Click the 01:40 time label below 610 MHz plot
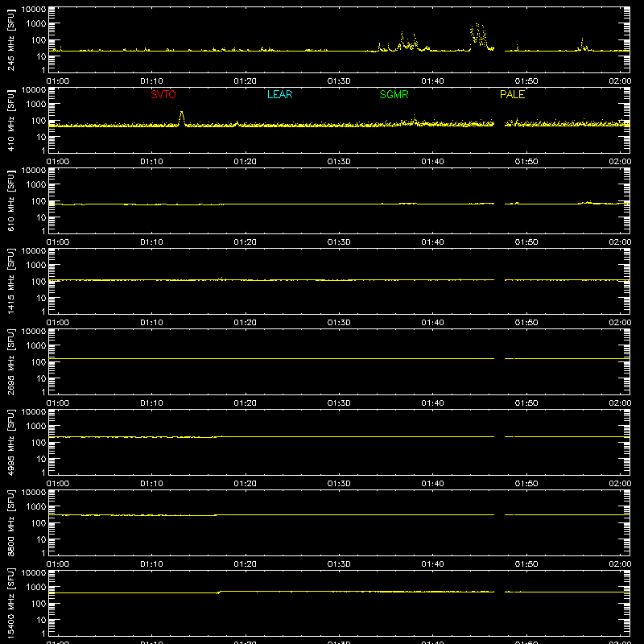This screenshot has height=644, width=644. (x=432, y=242)
